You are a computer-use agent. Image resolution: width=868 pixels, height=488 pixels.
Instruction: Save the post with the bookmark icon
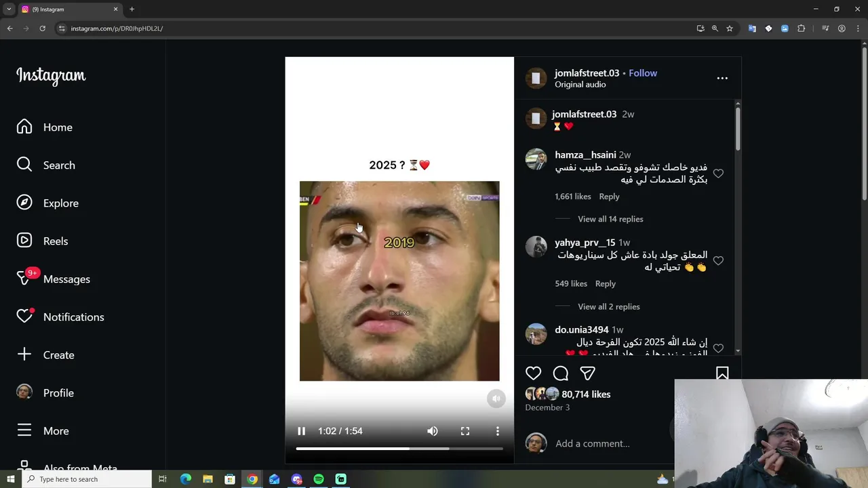point(722,373)
